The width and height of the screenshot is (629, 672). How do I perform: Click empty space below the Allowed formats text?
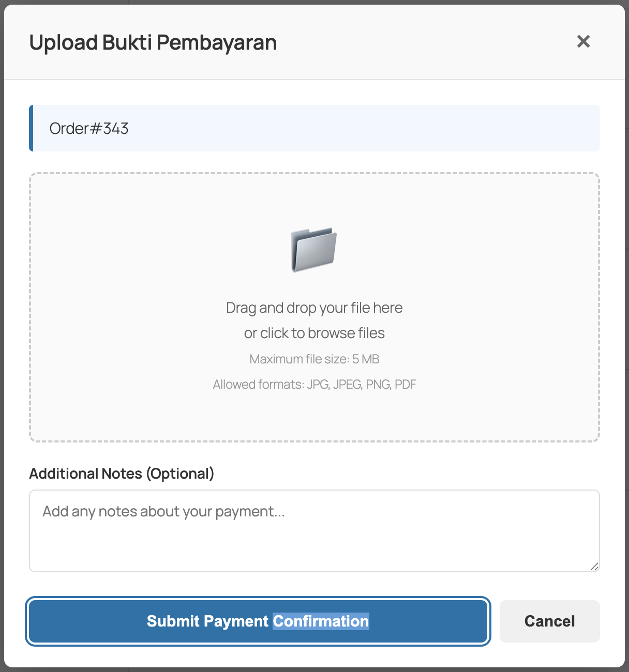pos(314,416)
